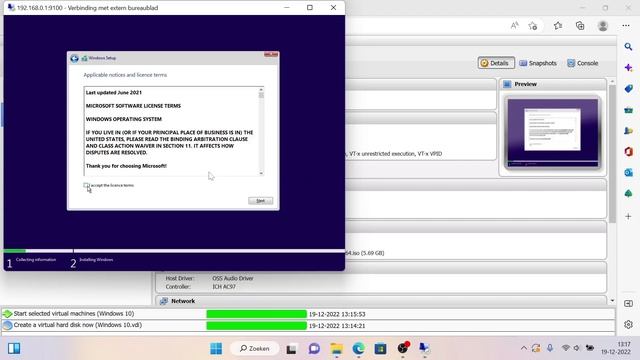Click the licence text scrollbar up arrow

[x=261, y=89]
